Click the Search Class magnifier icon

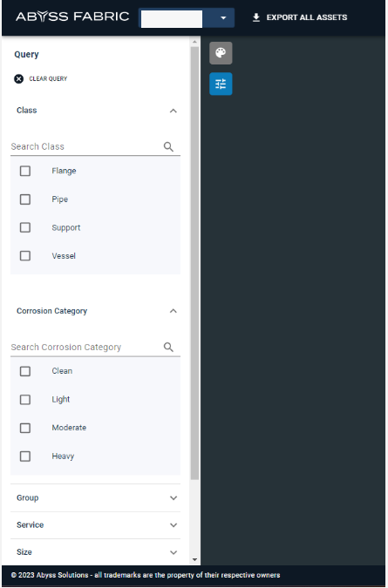pos(168,146)
